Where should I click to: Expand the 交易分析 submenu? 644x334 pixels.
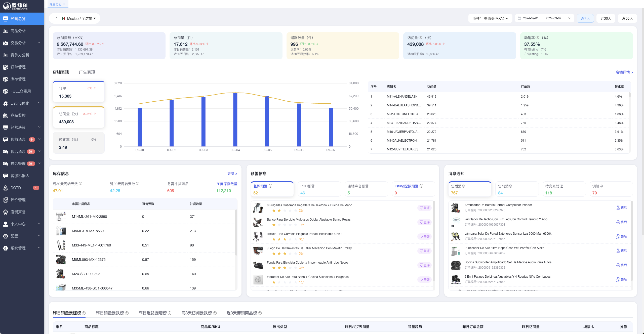(39, 43)
